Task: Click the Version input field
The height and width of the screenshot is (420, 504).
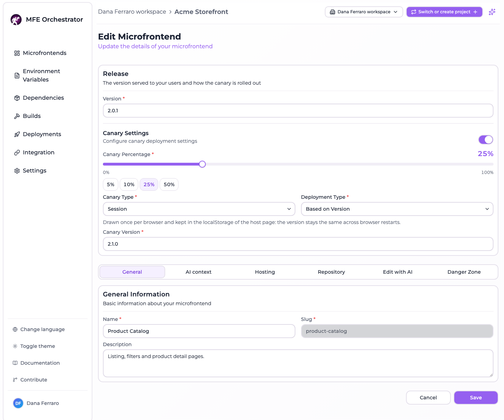Action: pyautogui.click(x=298, y=111)
